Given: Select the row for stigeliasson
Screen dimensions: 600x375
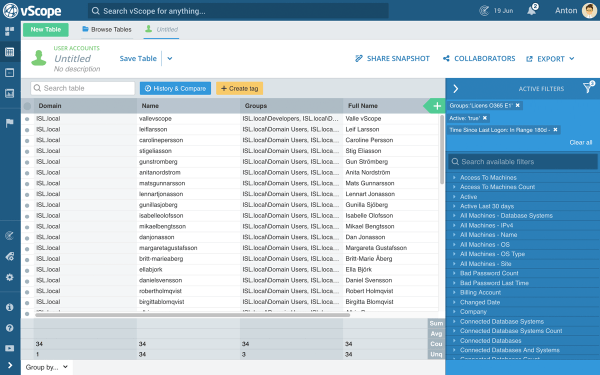Looking at the screenshot, I should point(27,151).
